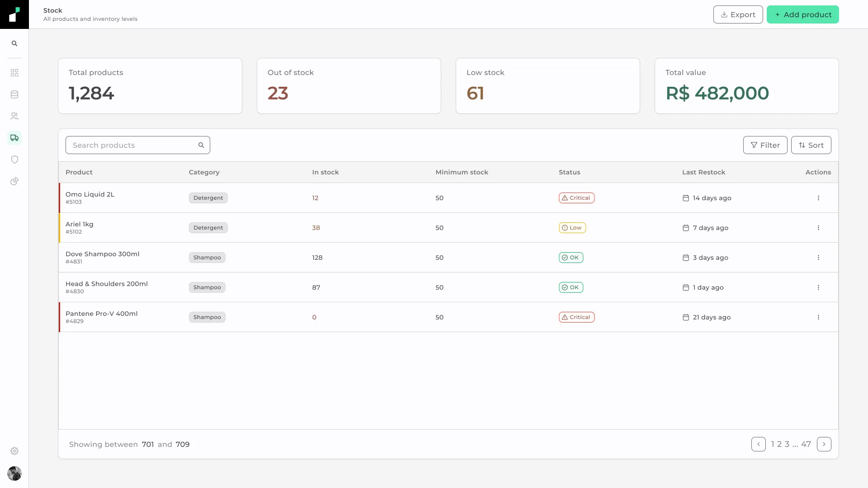The width and height of the screenshot is (868, 488).
Task: Click the Add product button
Action: pyautogui.click(x=803, y=14)
